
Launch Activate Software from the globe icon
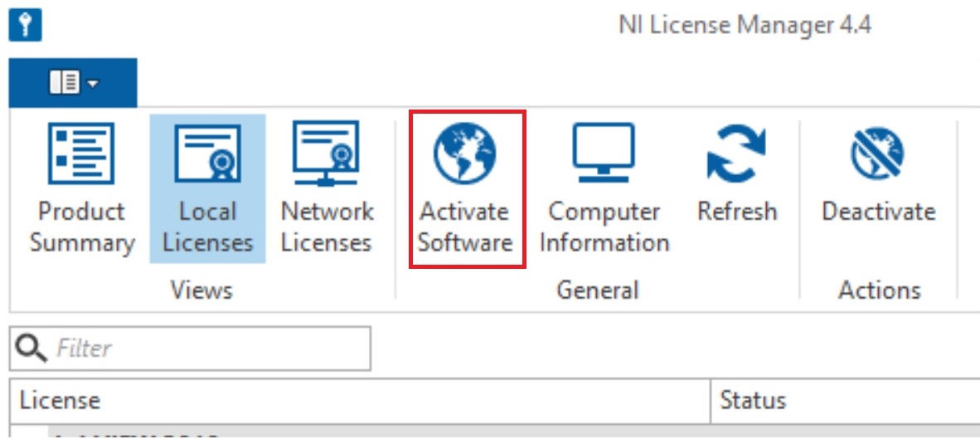coord(467,189)
